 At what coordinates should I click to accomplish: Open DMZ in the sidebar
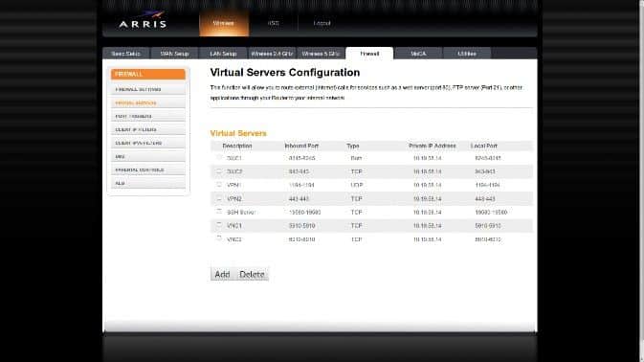click(148, 156)
